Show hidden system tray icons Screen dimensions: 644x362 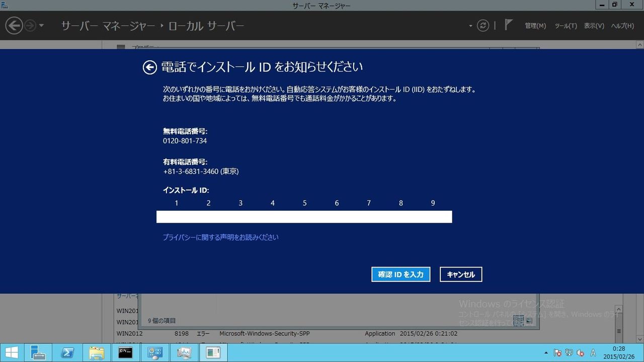[x=546, y=353]
